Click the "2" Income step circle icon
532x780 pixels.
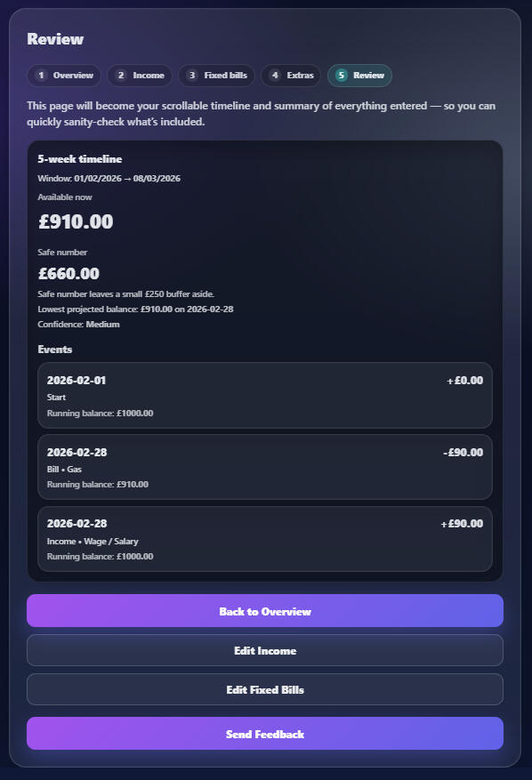point(121,76)
